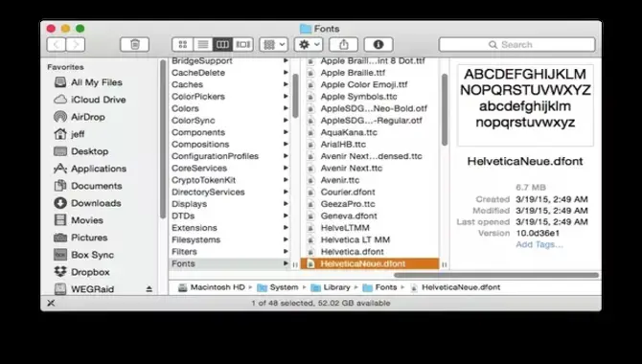Expand the Displays folder arrow

click(286, 203)
